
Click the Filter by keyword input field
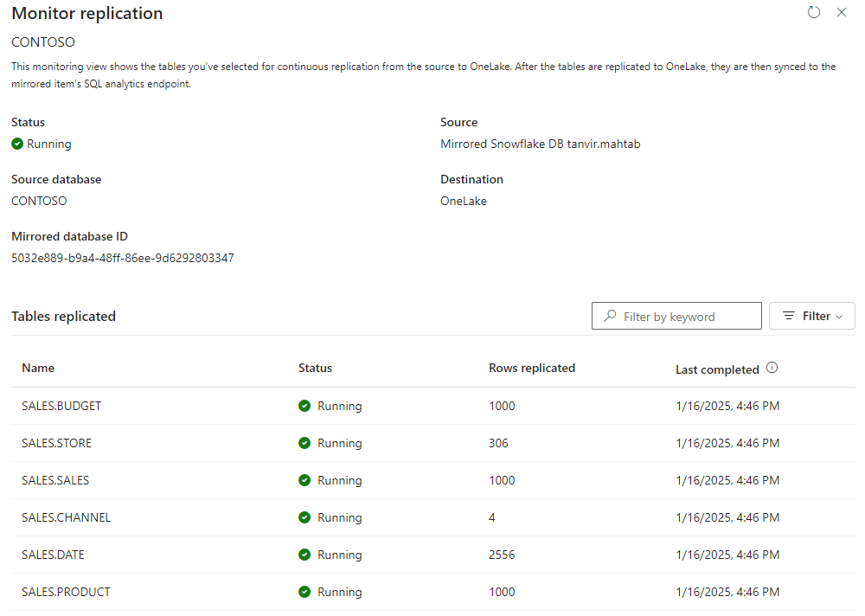[x=676, y=316]
